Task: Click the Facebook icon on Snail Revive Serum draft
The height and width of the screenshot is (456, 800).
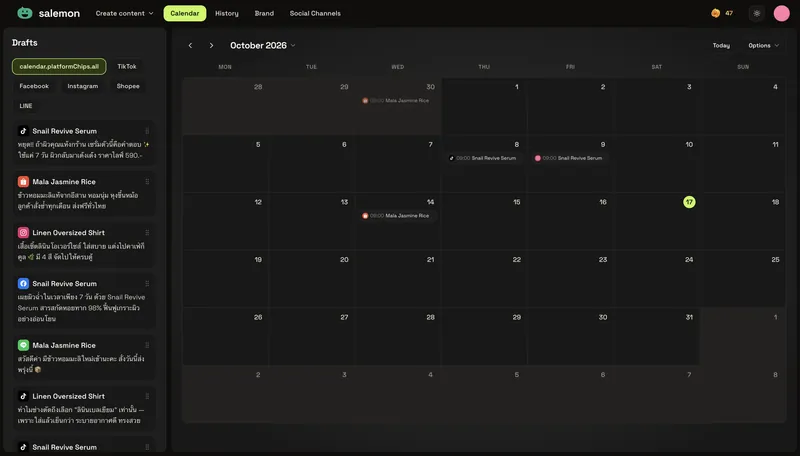Action: [x=23, y=284]
